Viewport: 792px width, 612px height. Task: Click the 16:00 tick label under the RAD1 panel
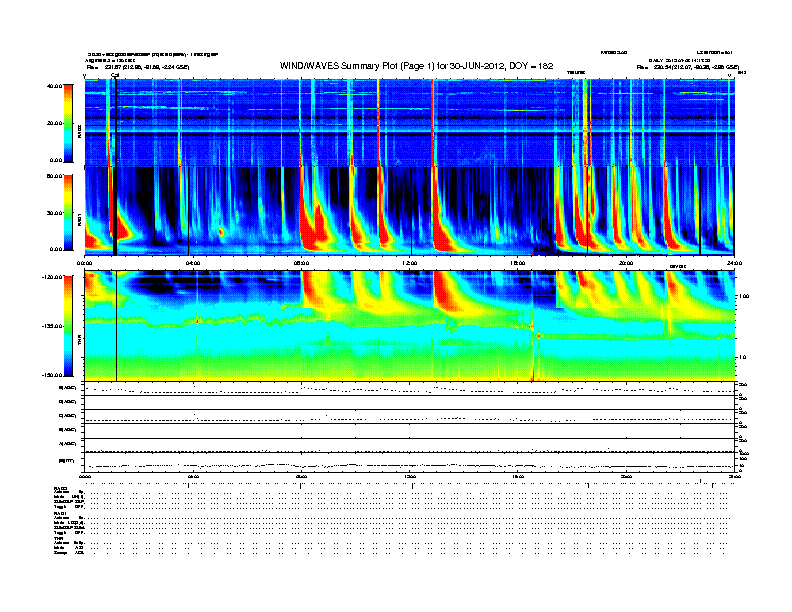518,263
